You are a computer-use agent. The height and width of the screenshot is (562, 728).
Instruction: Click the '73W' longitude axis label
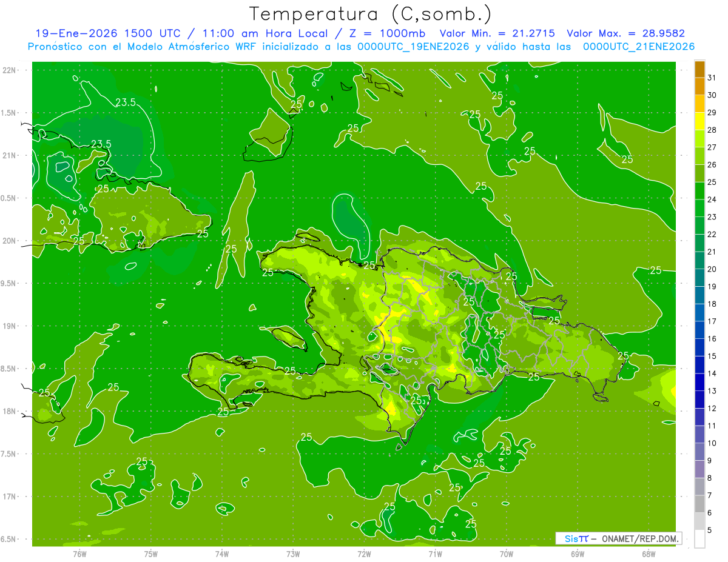tap(293, 554)
